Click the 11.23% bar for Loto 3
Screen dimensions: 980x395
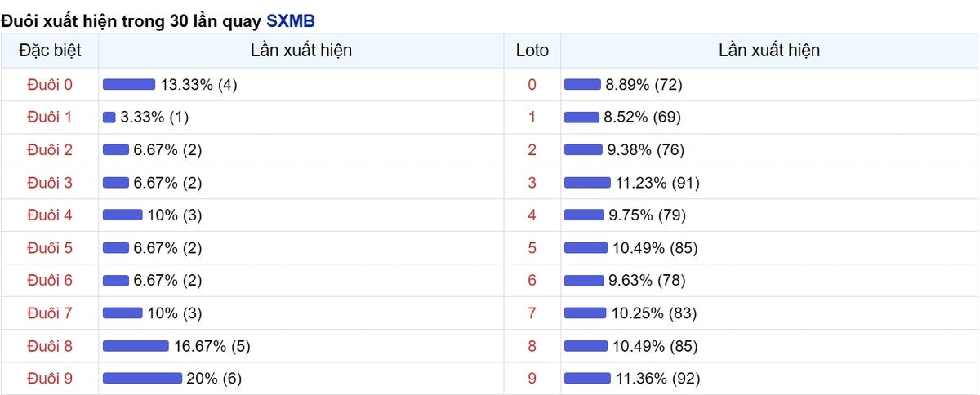[587, 183]
